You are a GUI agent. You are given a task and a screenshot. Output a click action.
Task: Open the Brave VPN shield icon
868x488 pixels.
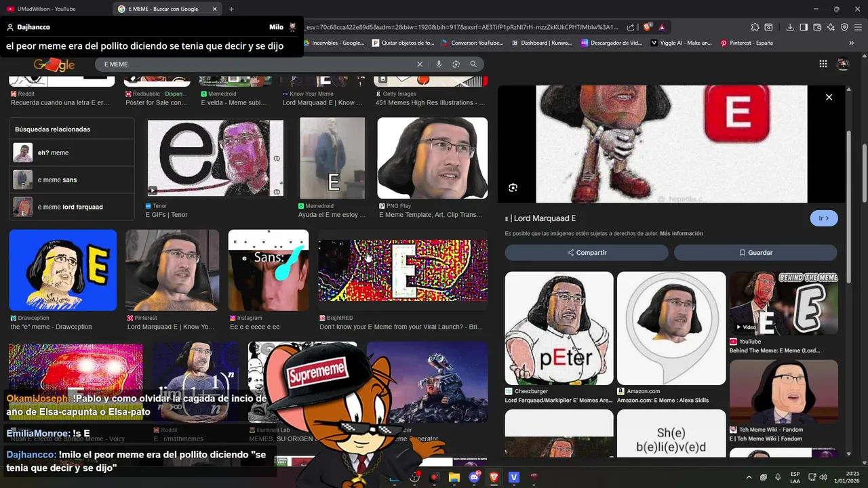point(844,27)
